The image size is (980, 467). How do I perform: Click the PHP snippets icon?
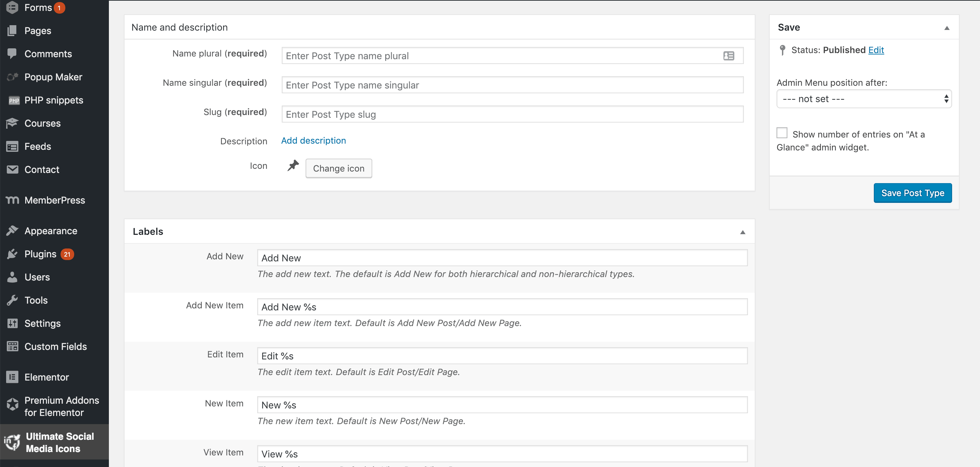[x=14, y=100]
